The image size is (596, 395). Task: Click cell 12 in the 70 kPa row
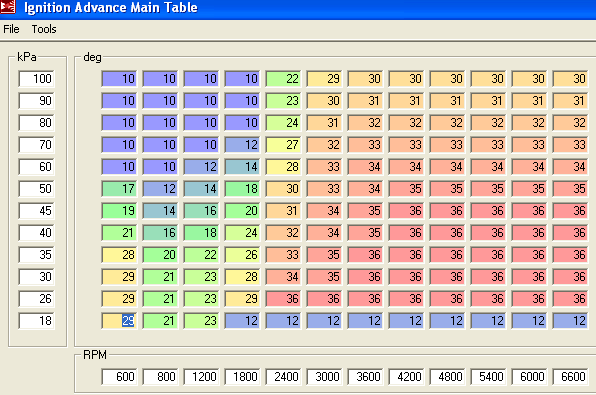242,145
